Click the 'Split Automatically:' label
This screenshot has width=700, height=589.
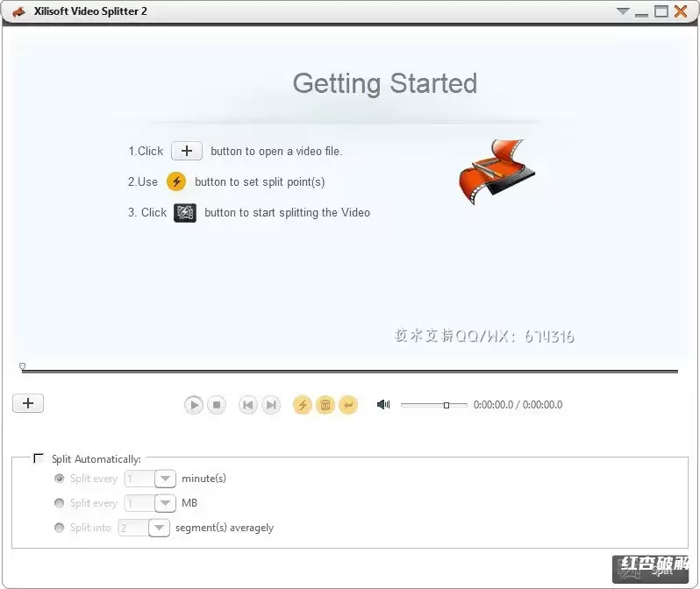96,459
